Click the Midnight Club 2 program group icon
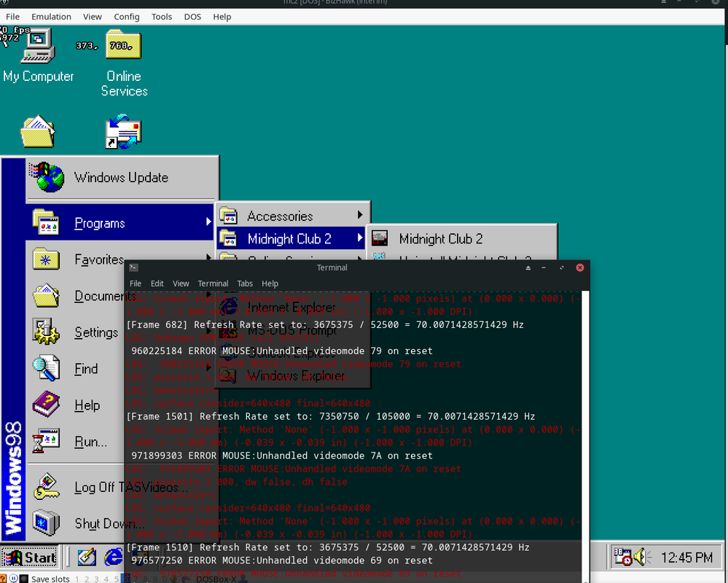The width and height of the screenshot is (728, 583). 228,238
